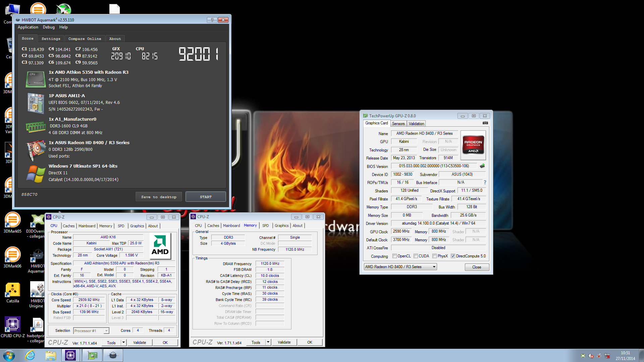Image resolution: width=644 pixels, height=362 pixels.
Task: Click the GPU-Z screenshot camera icon
Action: [x=485, y=123]
